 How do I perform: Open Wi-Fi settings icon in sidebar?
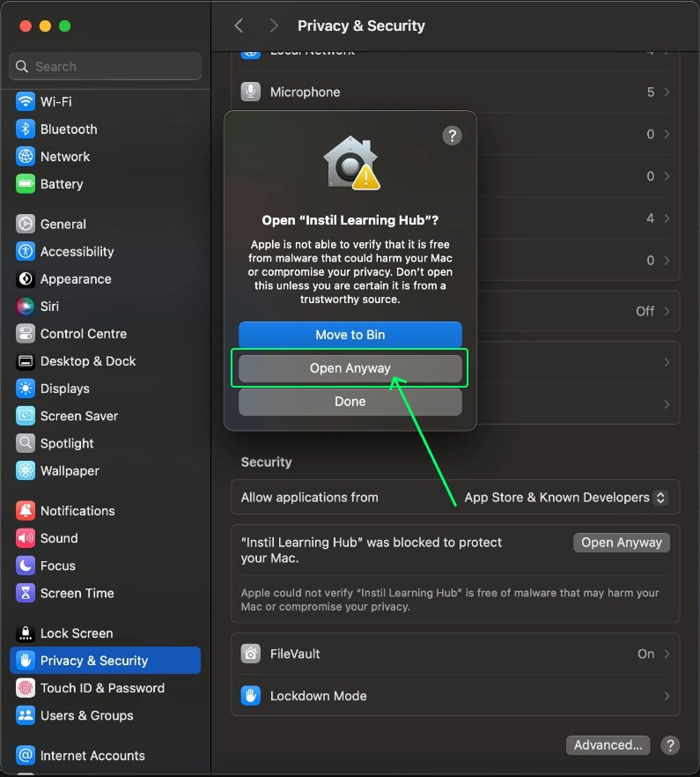click(26, 101)
